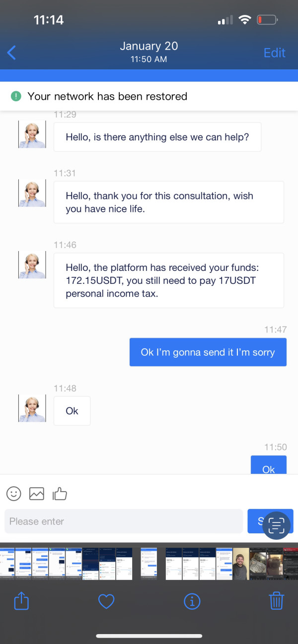Screen dimensions: 298x644
Task: Open the emoji picker smiley icon
Action: [x=14, y=493]
